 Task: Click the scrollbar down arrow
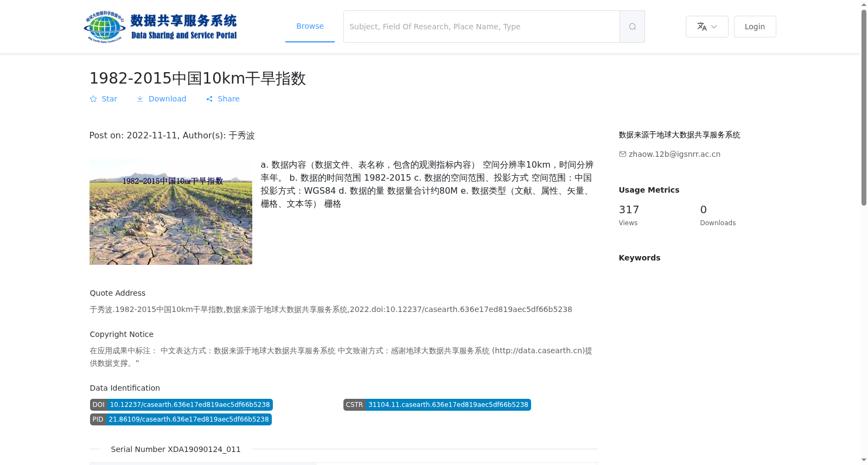(x=864, y=460)
